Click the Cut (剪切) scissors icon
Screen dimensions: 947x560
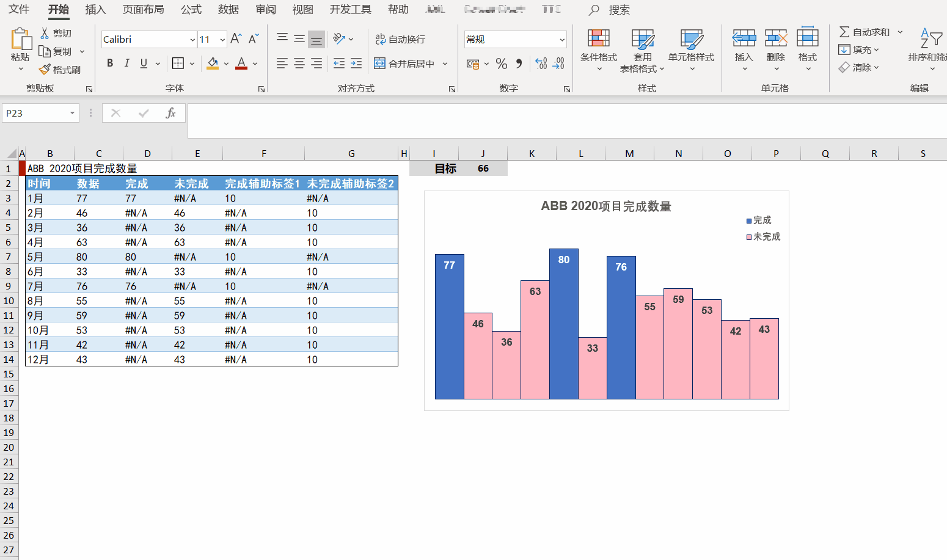[45, 33]
